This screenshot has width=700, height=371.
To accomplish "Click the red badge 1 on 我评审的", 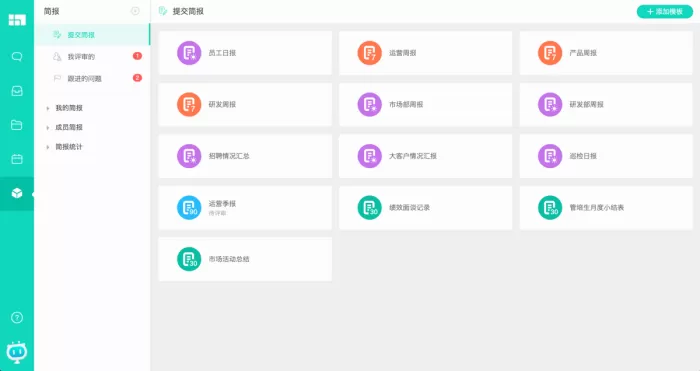I will click(x=138, y=56).
